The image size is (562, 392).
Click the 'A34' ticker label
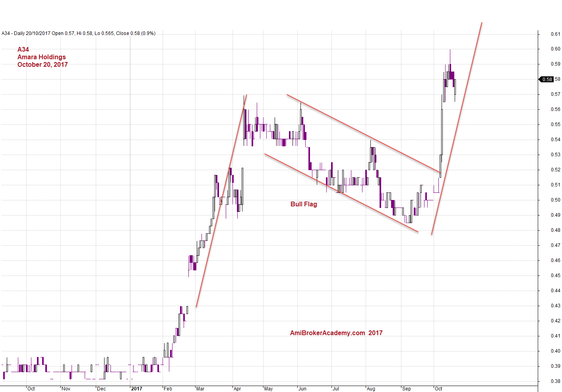[23, 49]
